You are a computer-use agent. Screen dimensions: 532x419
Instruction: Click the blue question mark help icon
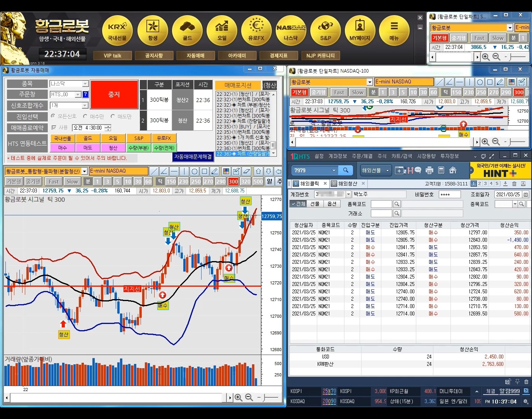coord(85,94)
